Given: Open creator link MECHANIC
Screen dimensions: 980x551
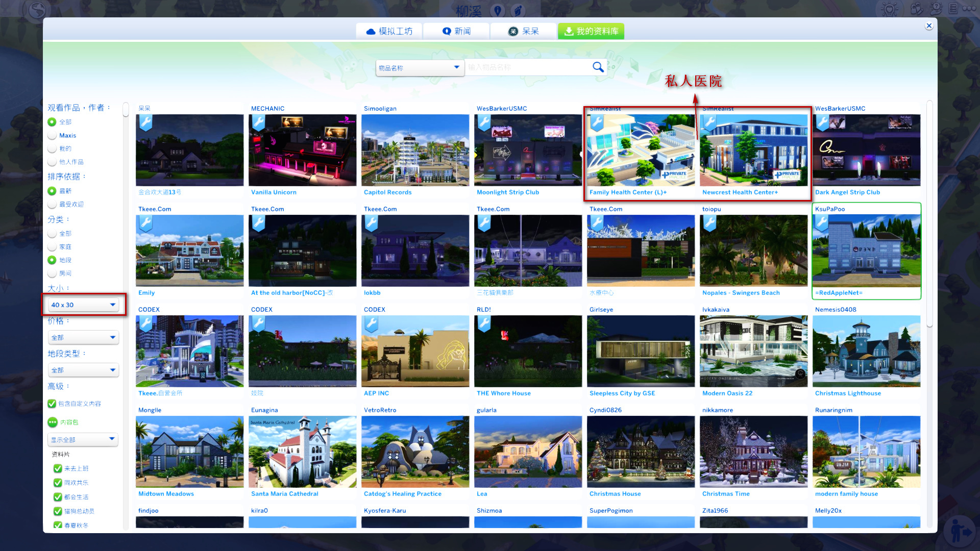Looking at the screenshot, I should click(267, 109).
